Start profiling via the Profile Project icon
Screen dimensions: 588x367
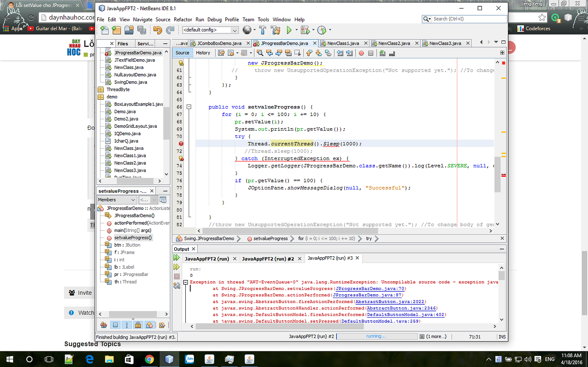click(323, 30)
